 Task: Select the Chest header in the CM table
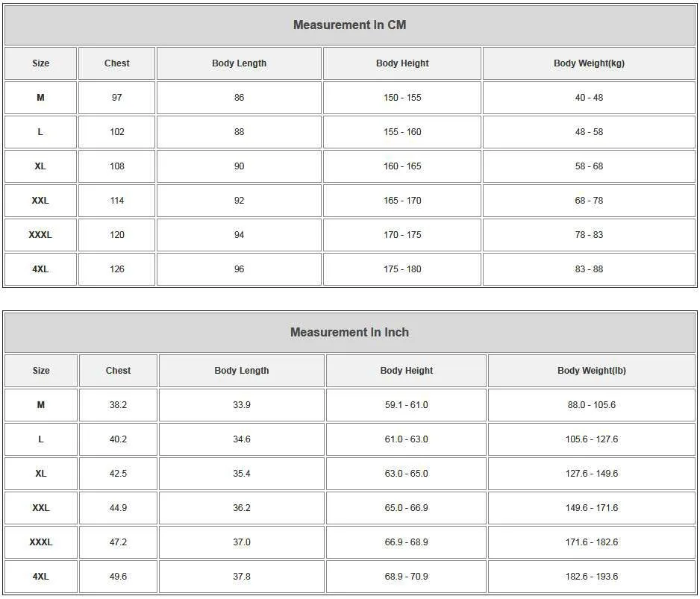117,63
